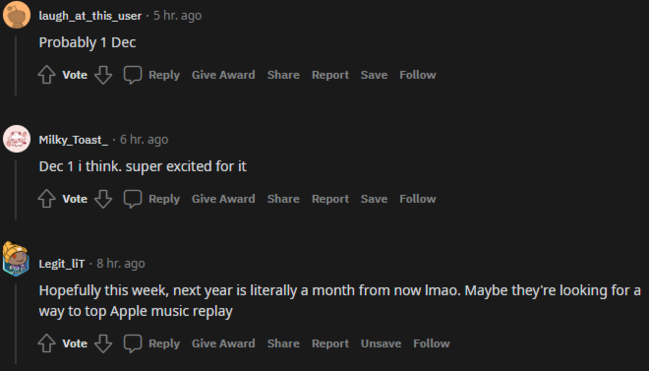Screen dimensions: 649x371
Task: Save Milky_Toast_'s comment
Action: point(374,199)
